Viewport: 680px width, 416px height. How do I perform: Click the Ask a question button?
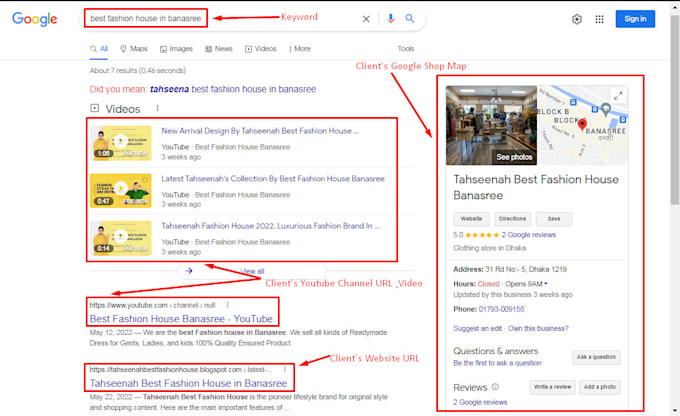[x=596, y=357]
